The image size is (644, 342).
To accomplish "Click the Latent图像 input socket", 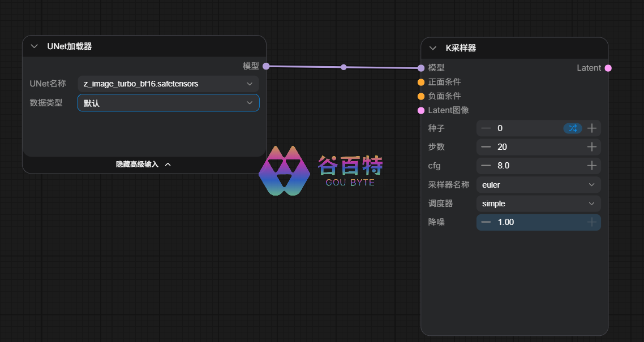I will click(x=421, y=110).
